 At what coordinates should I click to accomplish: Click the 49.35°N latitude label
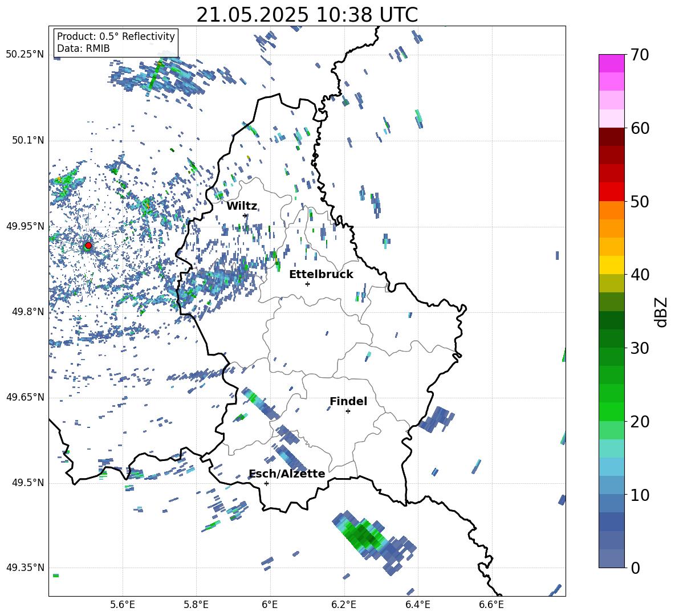point(25,568)
